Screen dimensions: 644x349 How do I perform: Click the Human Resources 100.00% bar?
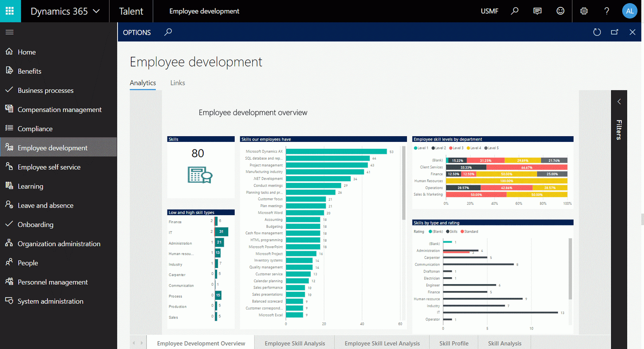click(x=507, y=181)
